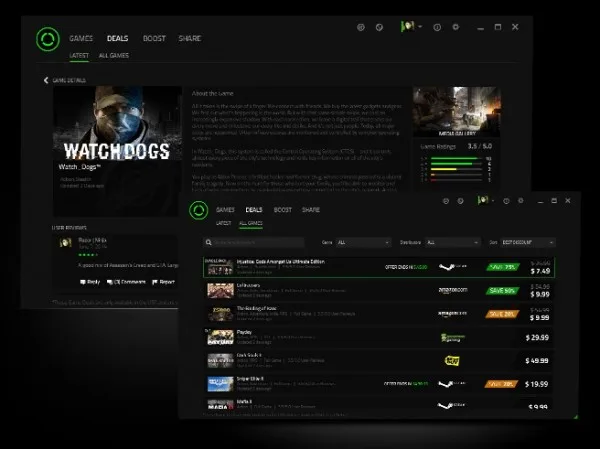Screen dimensions: 600x449
Task: Click the Game Details back label
Action: [69, 80]
